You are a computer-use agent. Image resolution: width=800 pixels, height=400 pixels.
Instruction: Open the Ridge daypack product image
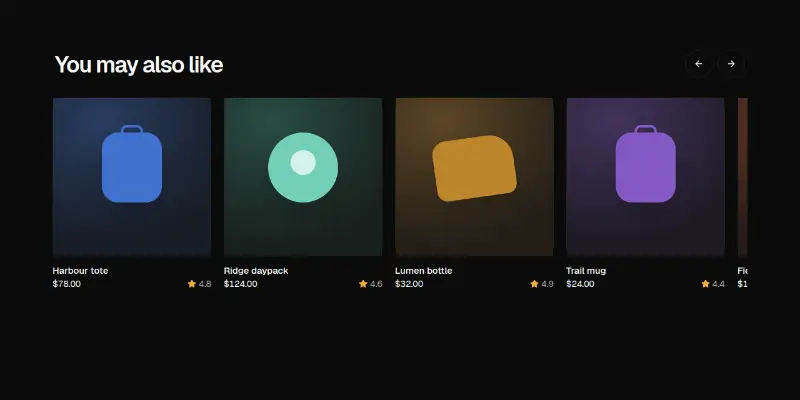coord(303,177)
